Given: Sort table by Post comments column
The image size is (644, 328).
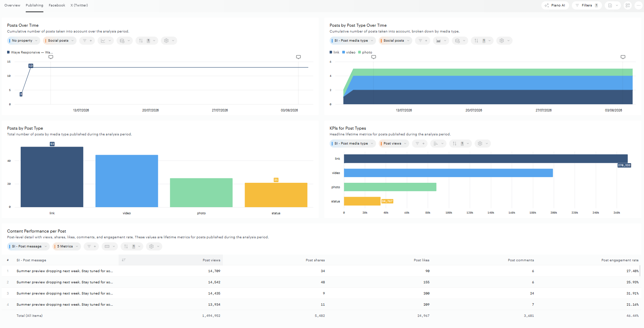Looking at the screenshot, I should tap(521, 260).
